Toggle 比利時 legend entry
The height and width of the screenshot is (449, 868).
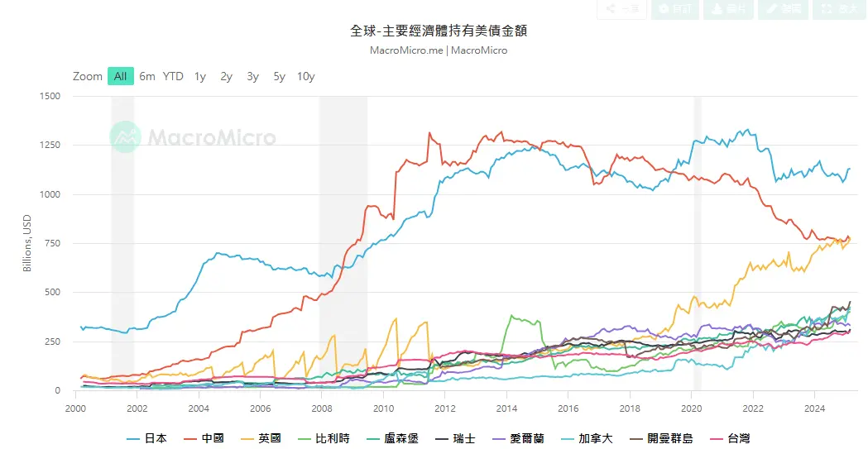[324, 438]
